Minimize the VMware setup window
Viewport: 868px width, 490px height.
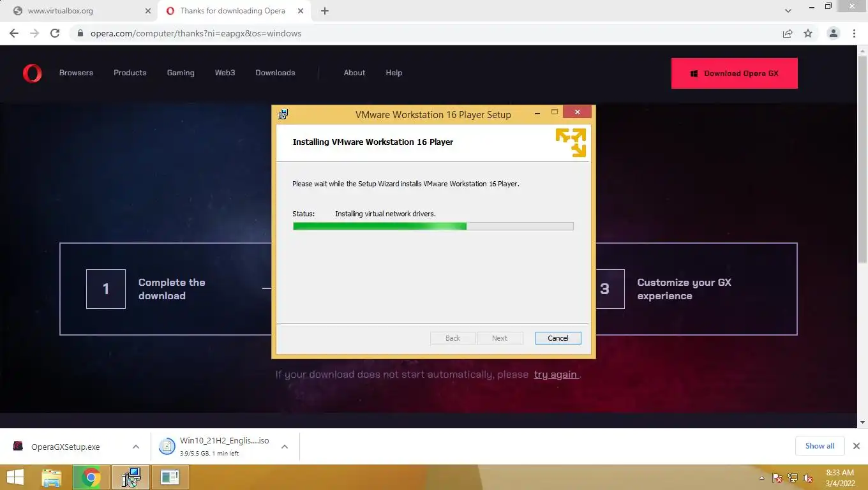pos(538,112)
